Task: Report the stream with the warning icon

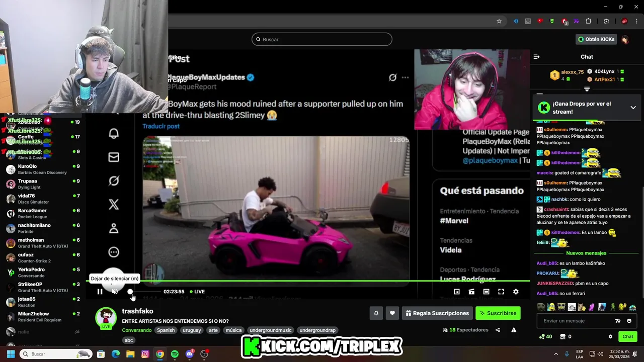Action: click(x=514, y=330)
